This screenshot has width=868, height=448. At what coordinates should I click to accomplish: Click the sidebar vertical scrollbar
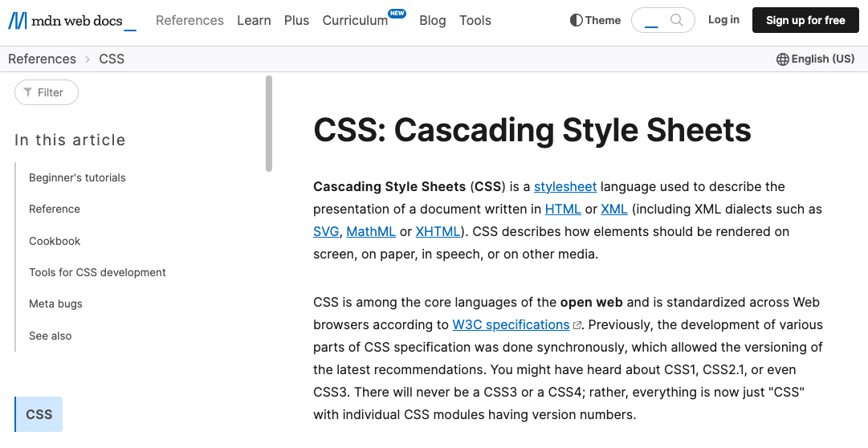pos(269,124)
